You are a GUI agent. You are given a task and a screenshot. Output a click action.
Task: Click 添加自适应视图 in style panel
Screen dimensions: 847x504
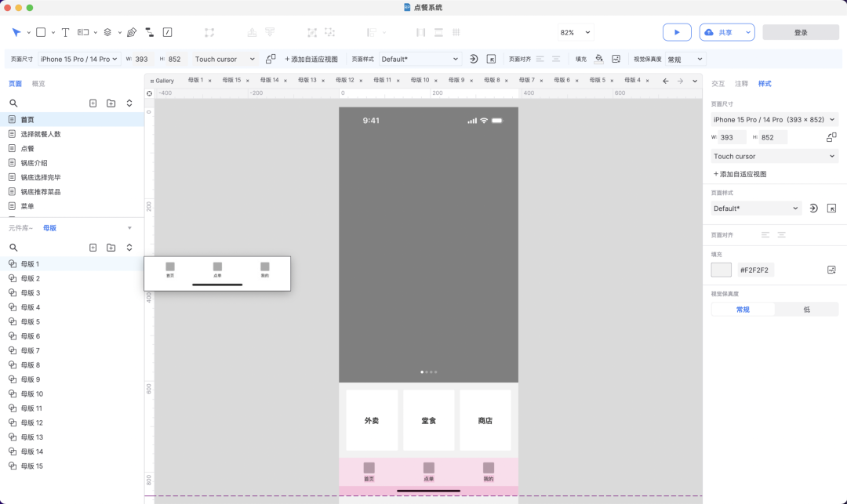[x=740, y=174]
